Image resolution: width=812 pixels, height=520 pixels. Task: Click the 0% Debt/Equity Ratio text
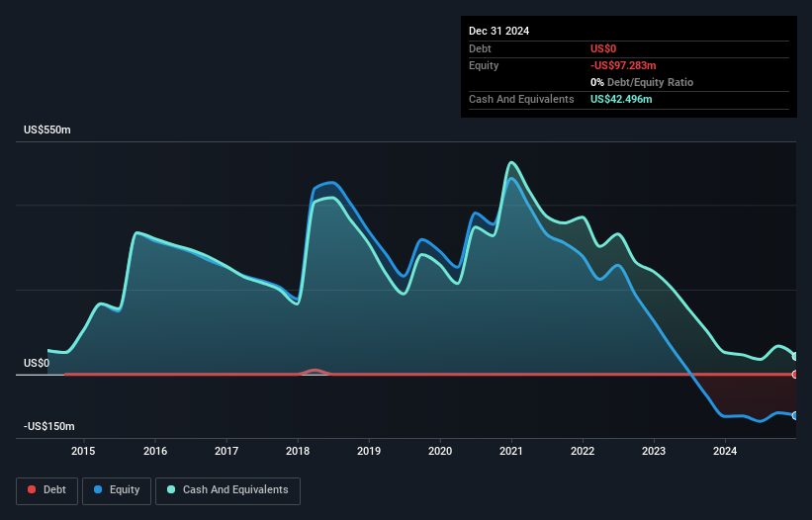coord(642,82)
